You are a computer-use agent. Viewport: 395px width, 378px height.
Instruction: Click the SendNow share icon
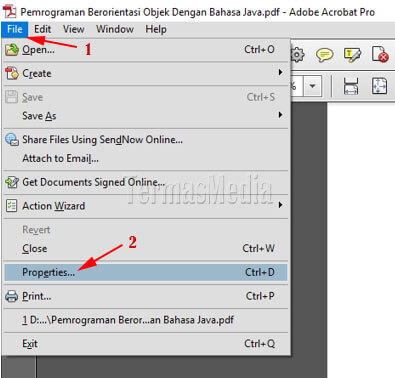(12, 139)
